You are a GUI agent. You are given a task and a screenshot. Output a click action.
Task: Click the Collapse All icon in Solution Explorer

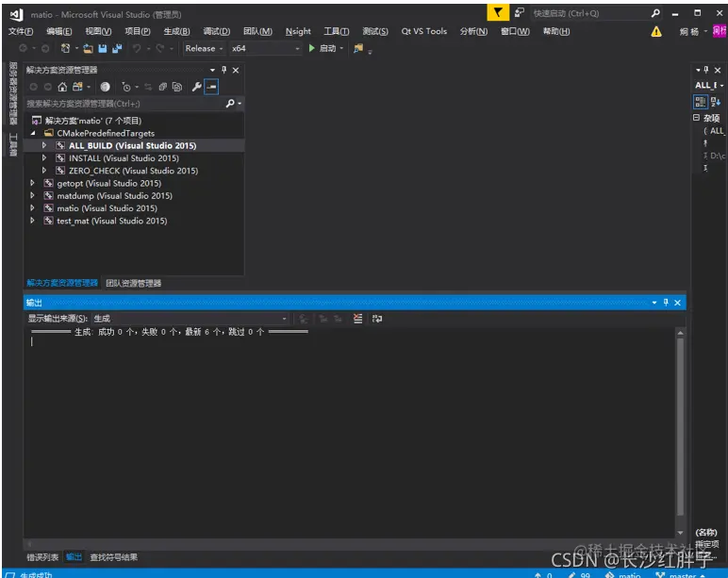162,87
